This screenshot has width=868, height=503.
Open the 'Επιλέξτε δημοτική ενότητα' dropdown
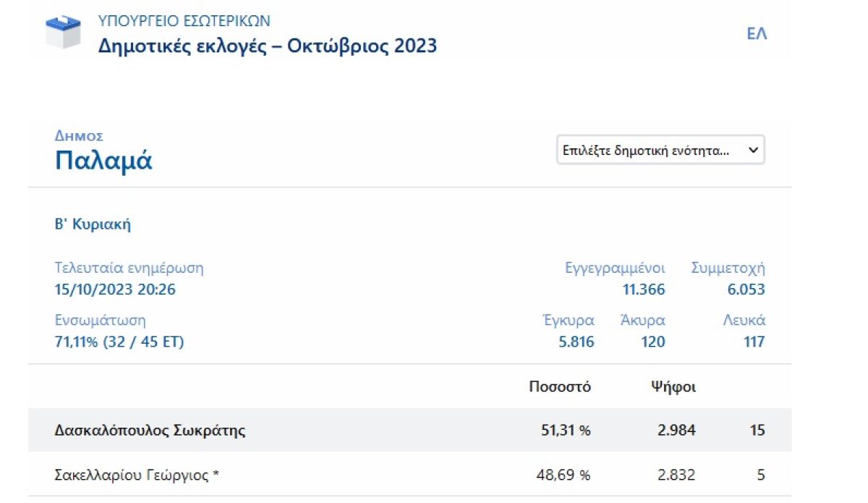(x=660, y=151)
